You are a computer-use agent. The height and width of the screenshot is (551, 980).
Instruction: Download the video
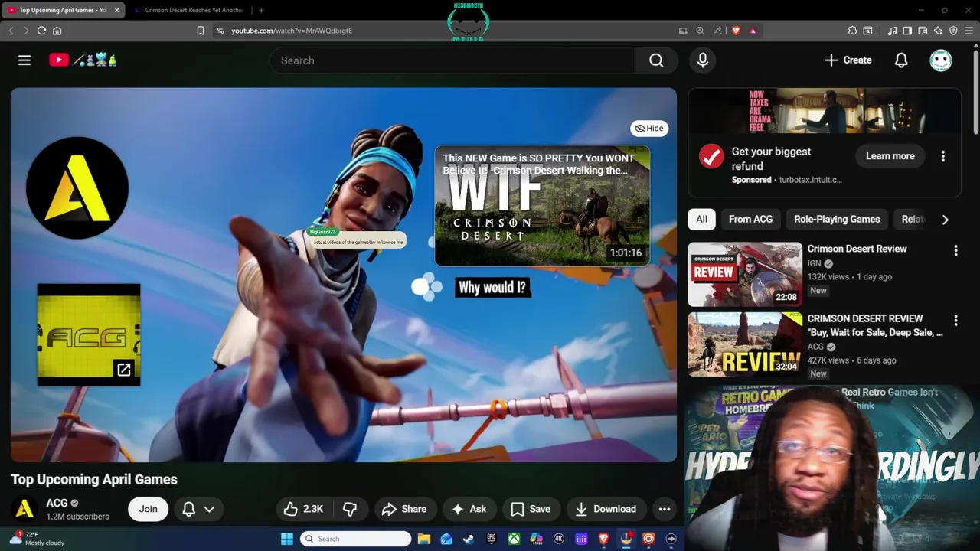coord(606,509)
